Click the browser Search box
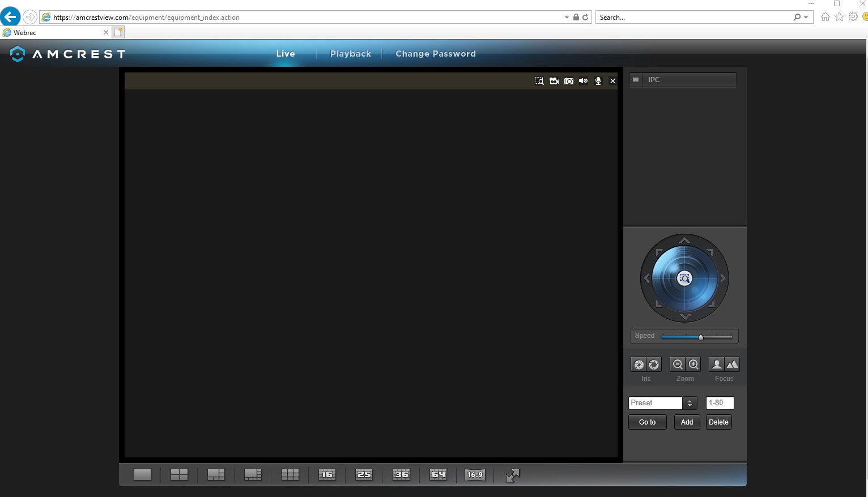The width and height of the screenshot is (868, 497). pyautogui.click(x=694, y=18)
